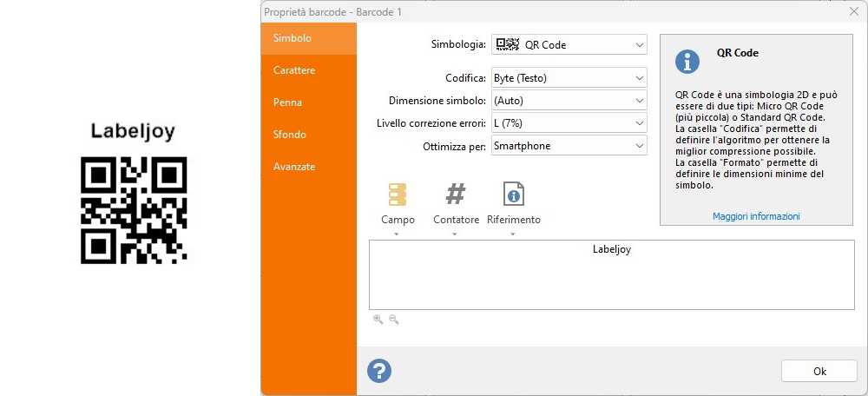868x396 pixels.
Task: Open help with the question mark icon
Action: 379,371
